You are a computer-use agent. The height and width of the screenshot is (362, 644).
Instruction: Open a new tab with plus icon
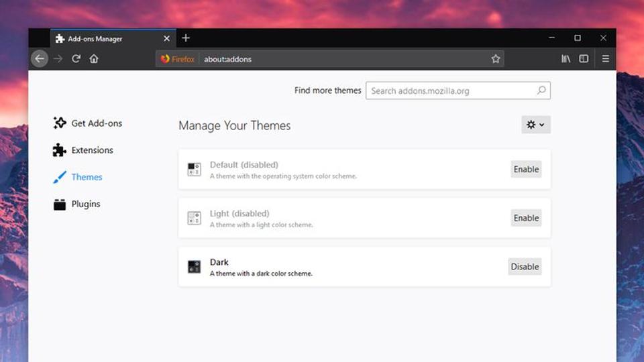point(186,38)
